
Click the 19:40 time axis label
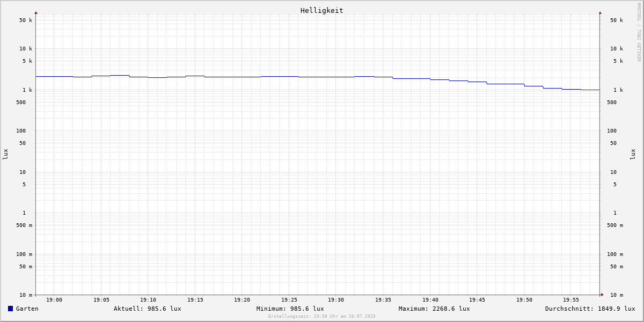point(430,300)
